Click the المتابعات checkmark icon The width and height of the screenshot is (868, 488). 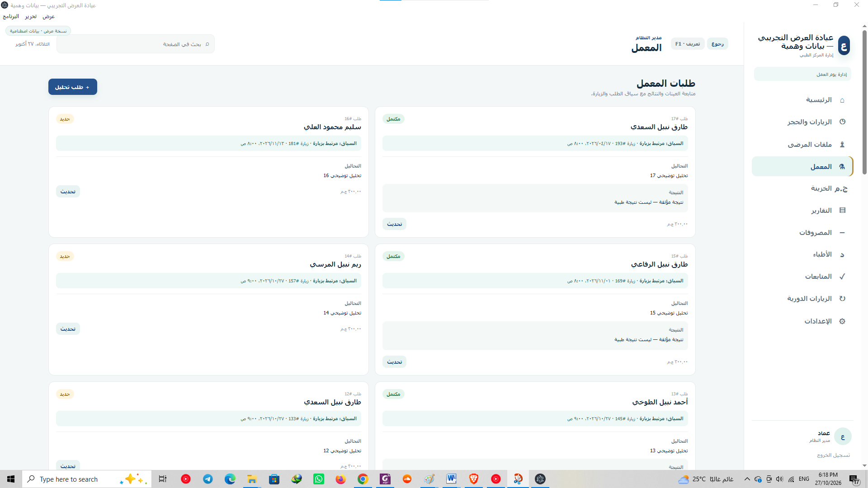842,276
